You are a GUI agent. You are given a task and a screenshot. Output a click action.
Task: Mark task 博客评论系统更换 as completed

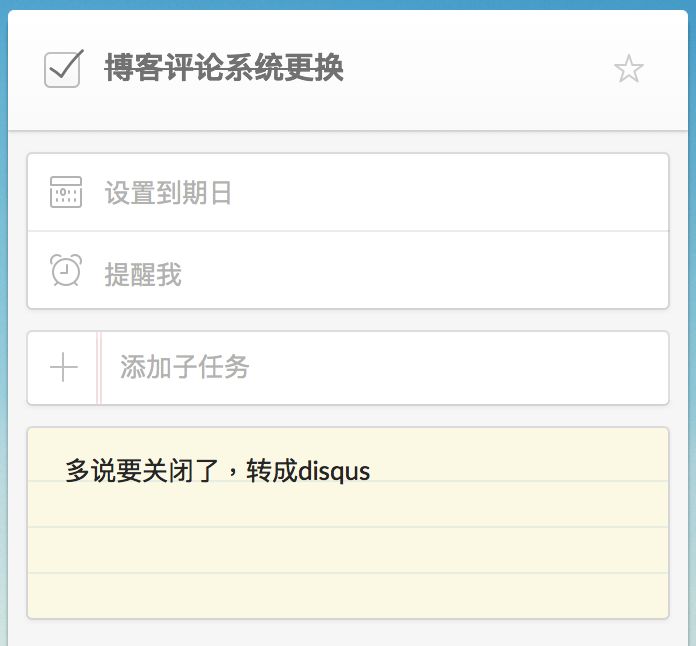pyautogui.click(x=63, y=69)
